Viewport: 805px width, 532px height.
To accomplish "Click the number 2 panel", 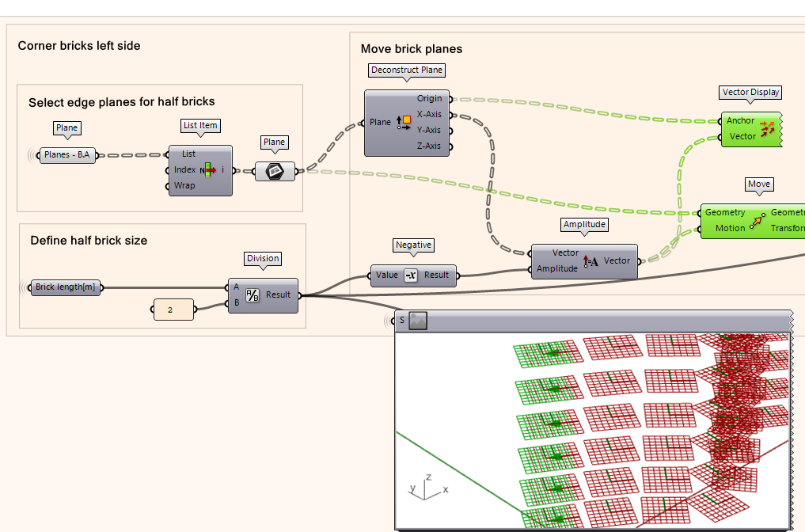I will click(x=173, y=310).
